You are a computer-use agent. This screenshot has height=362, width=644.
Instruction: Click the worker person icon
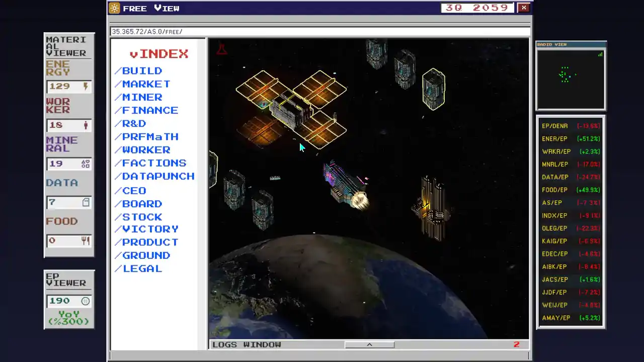click(x=86, y=125)
